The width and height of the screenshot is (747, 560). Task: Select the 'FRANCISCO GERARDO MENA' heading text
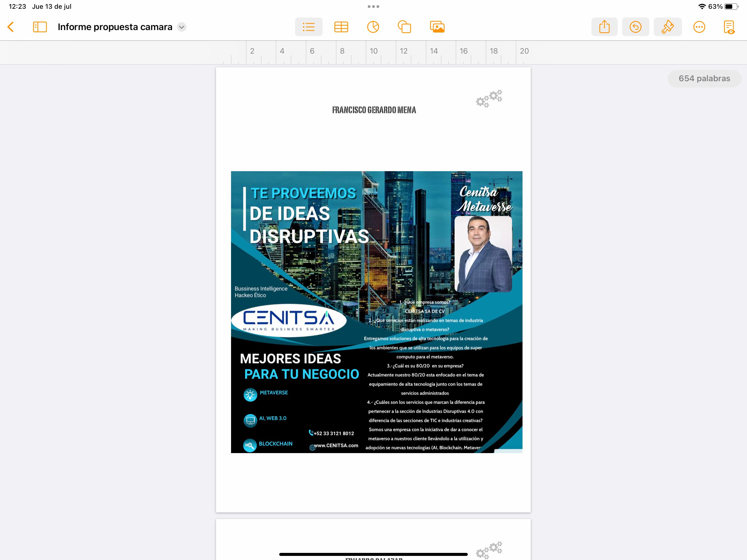(374, 110)
